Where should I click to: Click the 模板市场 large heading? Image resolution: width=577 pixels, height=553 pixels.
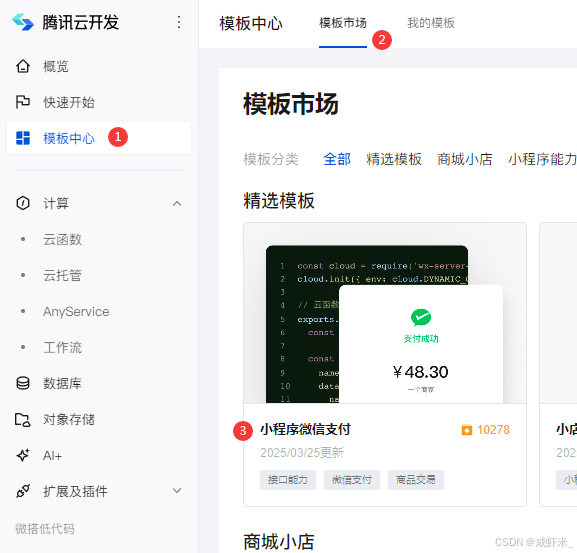click(x=291, y=104)
